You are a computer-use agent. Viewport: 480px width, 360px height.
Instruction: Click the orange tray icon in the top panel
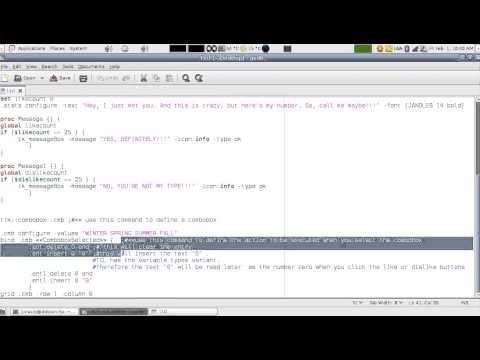click(x=380, y=49)
